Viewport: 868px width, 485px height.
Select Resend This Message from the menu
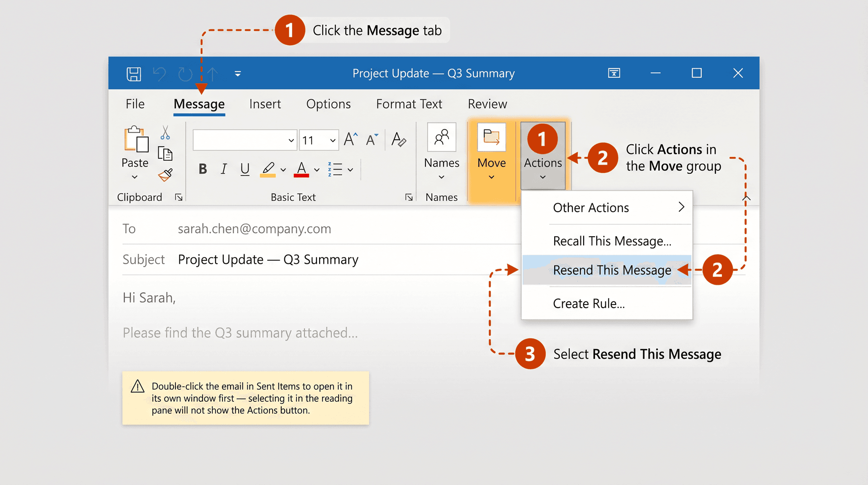pyautogui.click(x=612, y=270)
